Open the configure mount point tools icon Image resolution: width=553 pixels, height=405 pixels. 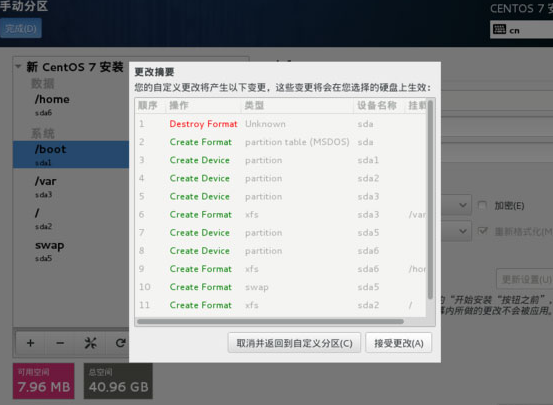(x=90, y=343)
